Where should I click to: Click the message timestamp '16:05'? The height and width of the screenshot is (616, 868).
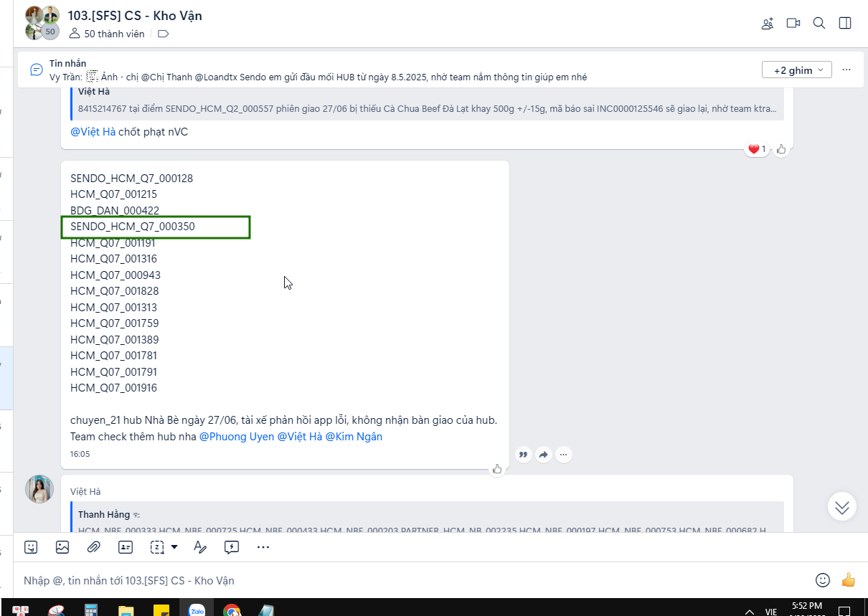pos(80,454)
